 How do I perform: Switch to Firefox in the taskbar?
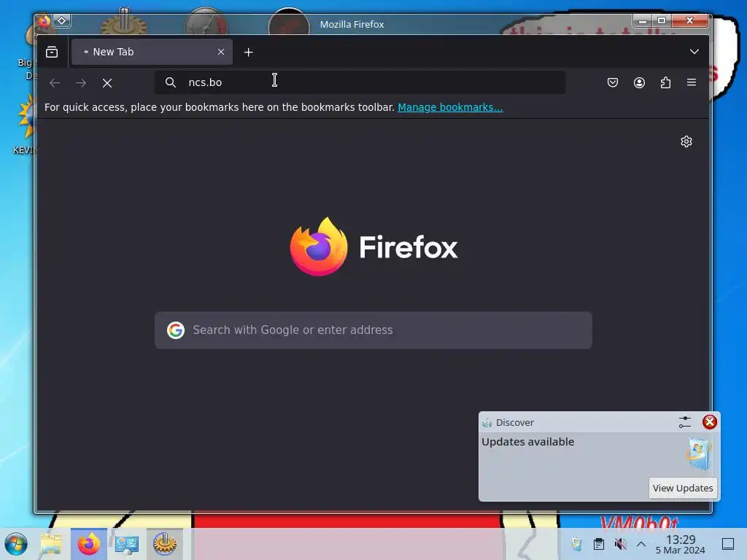click(x=88, y=544)
